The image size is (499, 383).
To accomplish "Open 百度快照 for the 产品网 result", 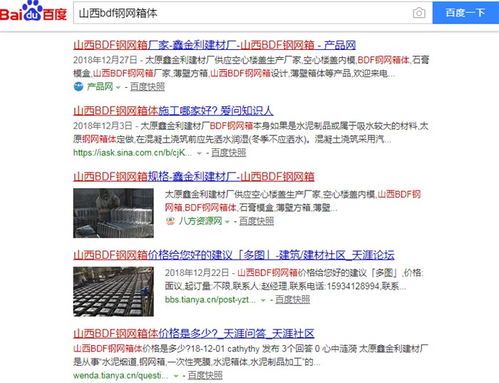I will (147, 87).
